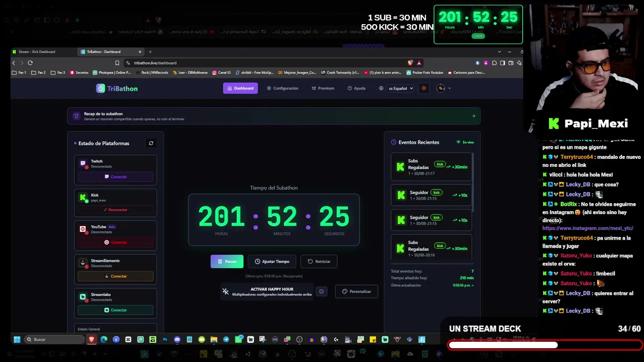The width and height of the screenshot is (644, 362).
Task: Click the Kick platform icon in Estado de Plataformas
Action: pyautogui.click(x=83, y=197)
